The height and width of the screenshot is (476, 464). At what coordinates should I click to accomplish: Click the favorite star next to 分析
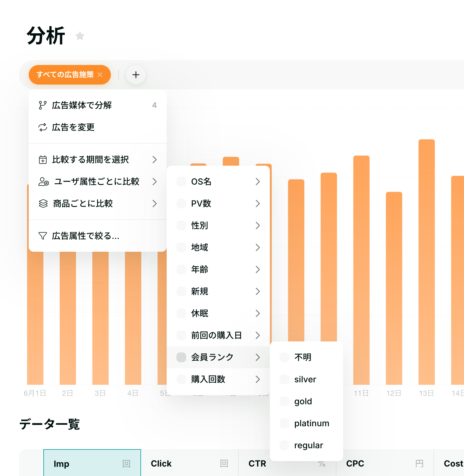(80, 36)
